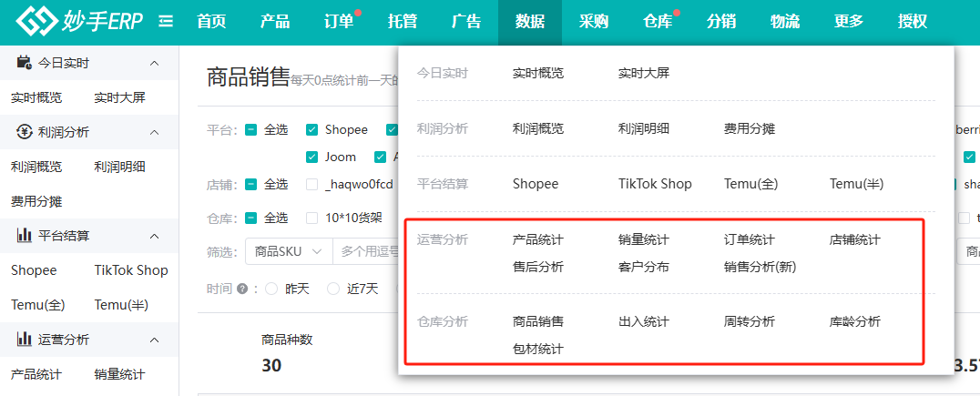Open 库龄分析 in the dropdown panel
Screen dimensions: 980x396
tap(855, 321)
